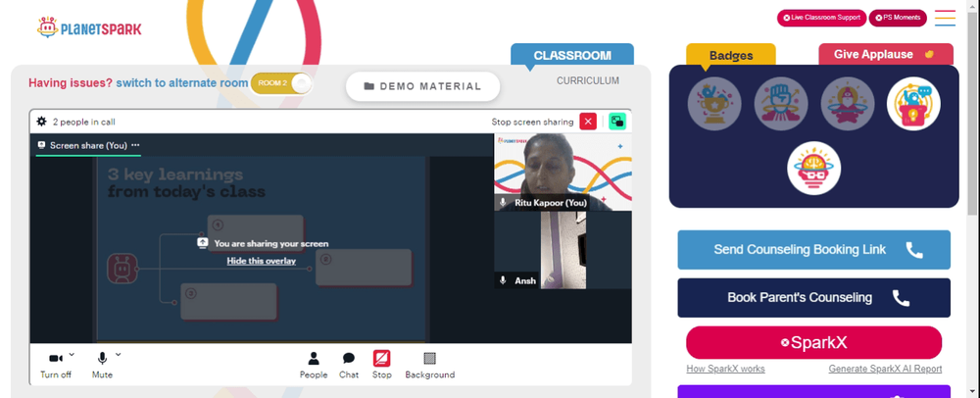Image resolution: width=980 pixels, height=398 pixels.
Task: Select the speaker podium badge
Action: coord(913,104)
